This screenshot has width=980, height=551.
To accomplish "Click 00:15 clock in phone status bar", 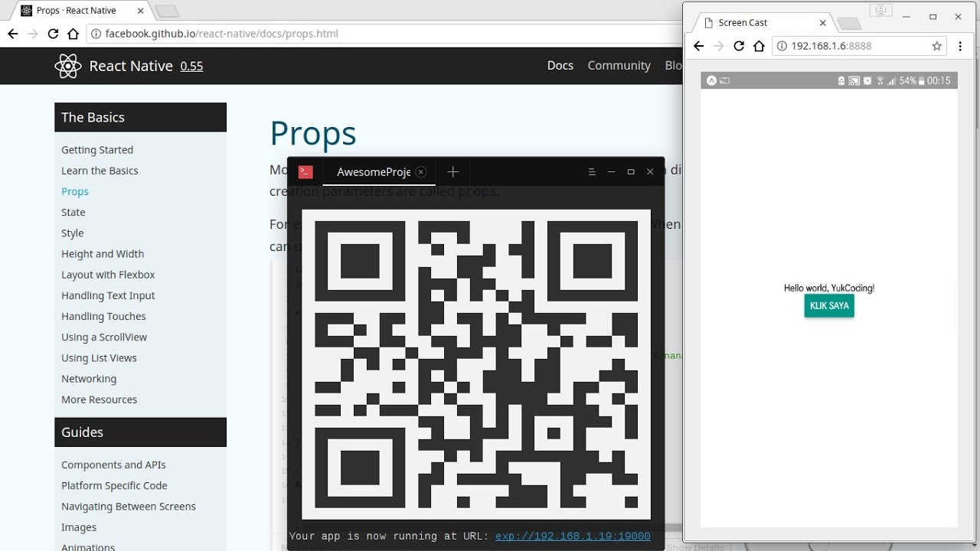I will [939, 80].
